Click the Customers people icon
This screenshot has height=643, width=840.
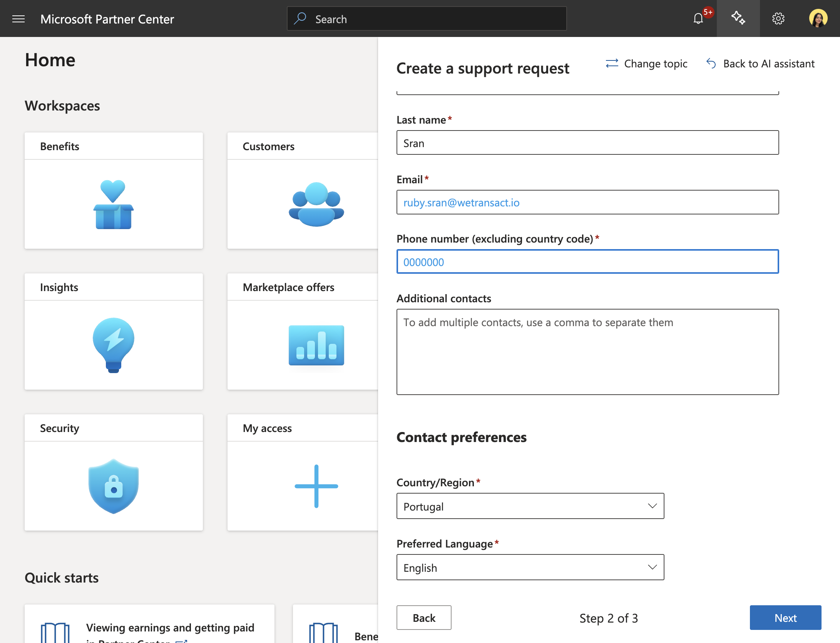tap(316, 204)
